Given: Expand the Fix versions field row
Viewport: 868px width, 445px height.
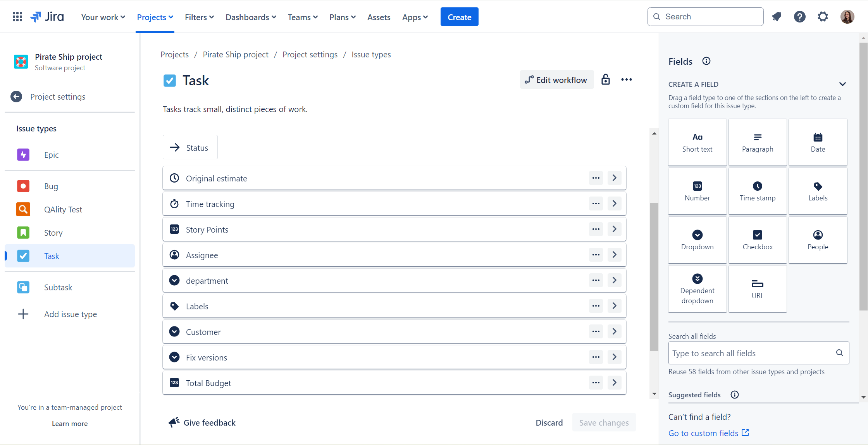Looking at the screenshot, I should (615, 357).
